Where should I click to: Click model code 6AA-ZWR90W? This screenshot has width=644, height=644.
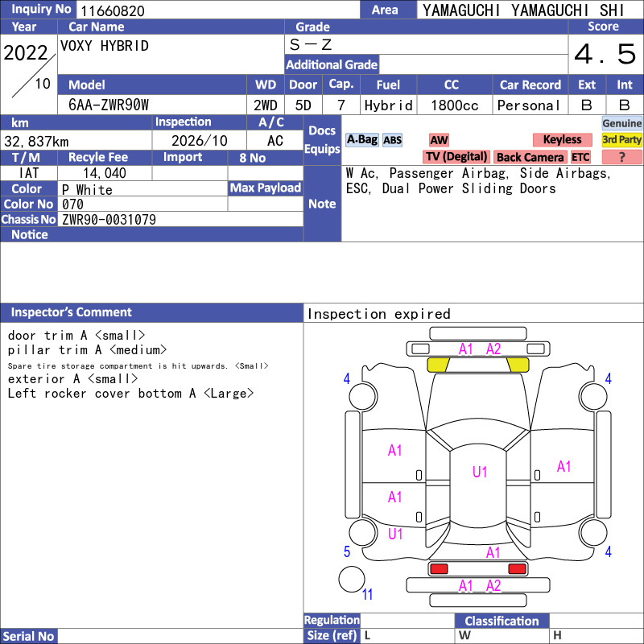click(x=109, y=105)
